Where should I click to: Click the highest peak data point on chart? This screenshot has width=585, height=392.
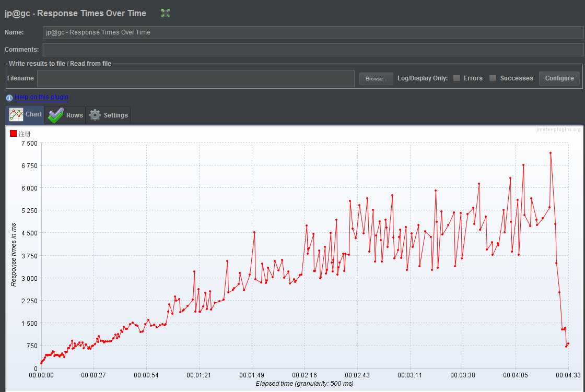coord(551,153)
